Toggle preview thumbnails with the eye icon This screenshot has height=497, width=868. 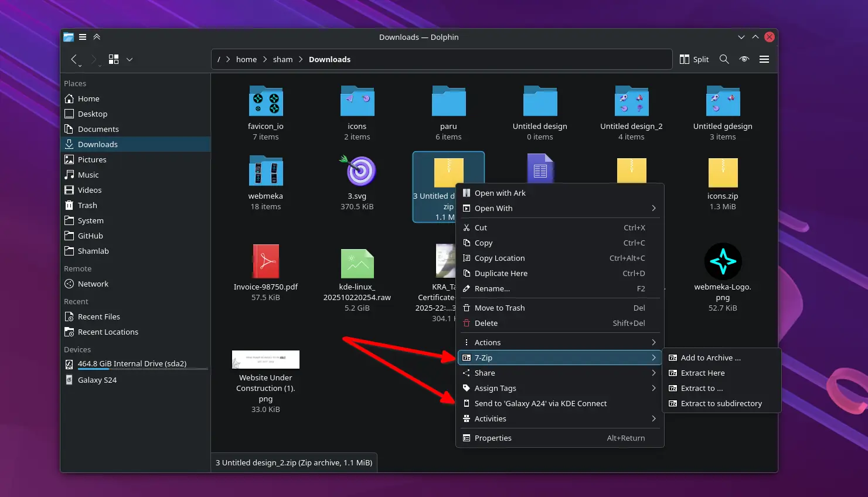pyautogui.click(x=744, y=59)
